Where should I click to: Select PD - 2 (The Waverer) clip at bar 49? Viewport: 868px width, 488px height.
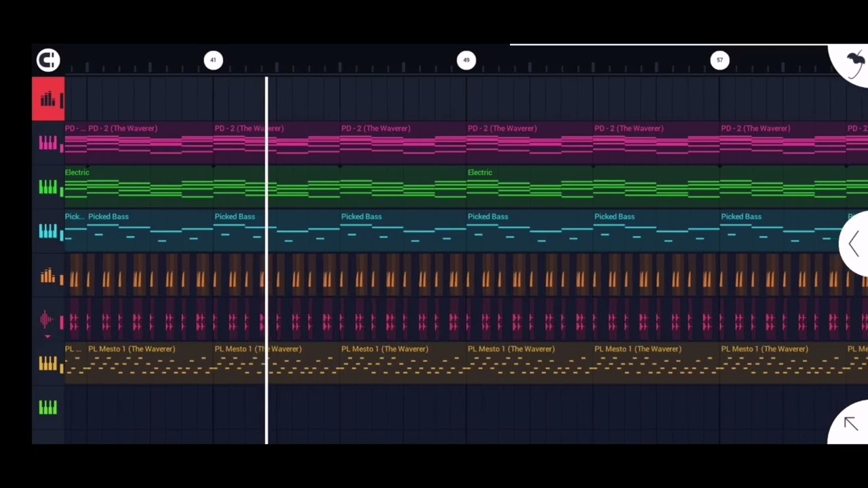point(530,142)
